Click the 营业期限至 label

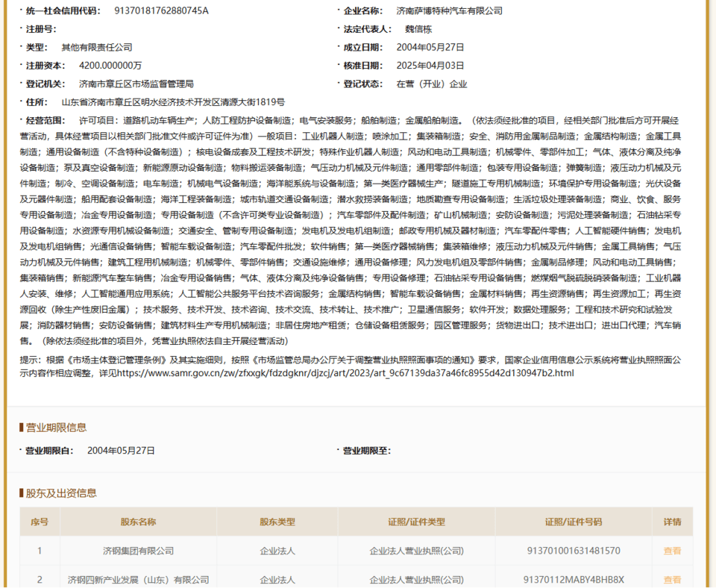tap(367, 451)
